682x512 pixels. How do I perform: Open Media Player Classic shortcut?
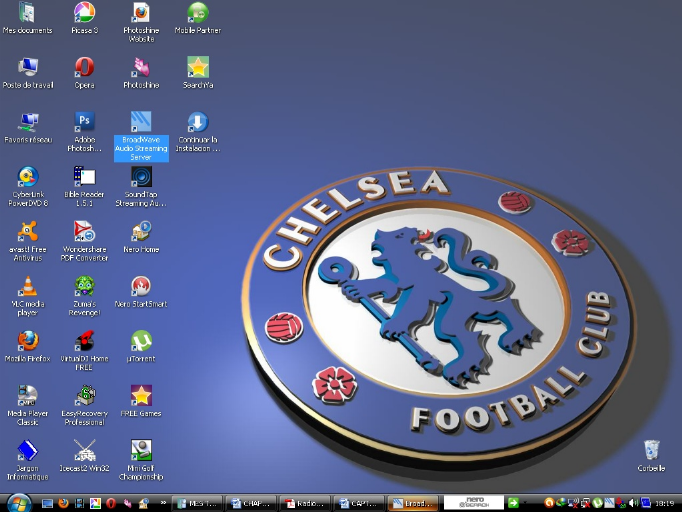click(28, 406)
